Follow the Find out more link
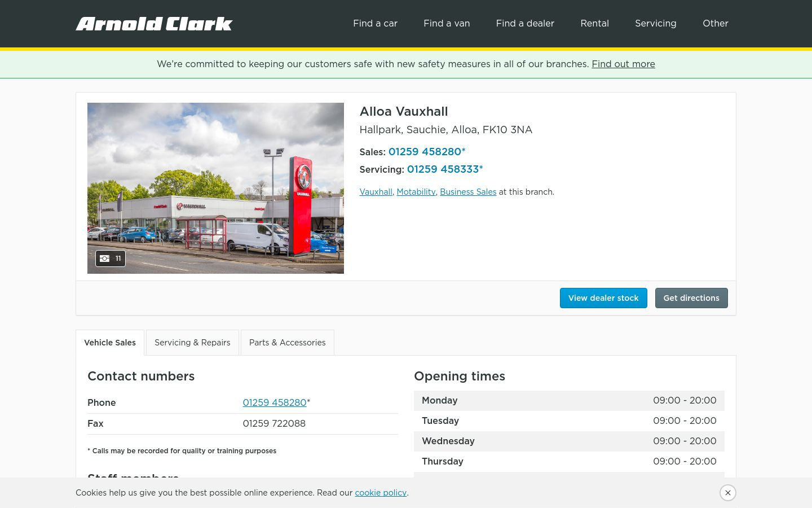The image size is (812, 508). pos(623,64)
